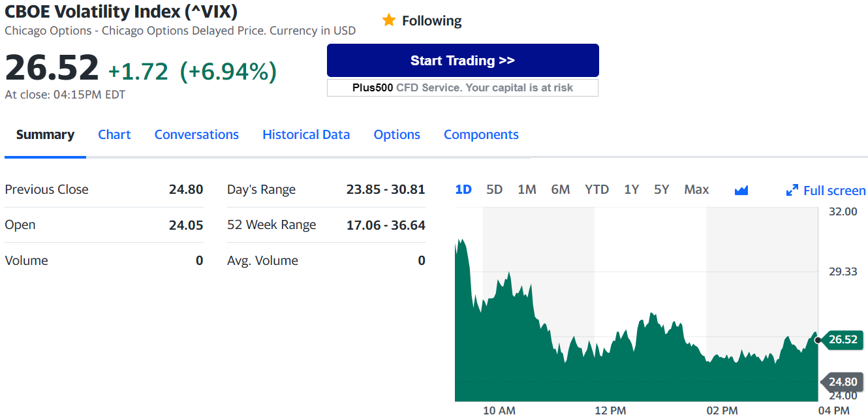Set the chart range to 1M
Image resolution: width=868 pixels, height=417 pixels.
[527, 190]
